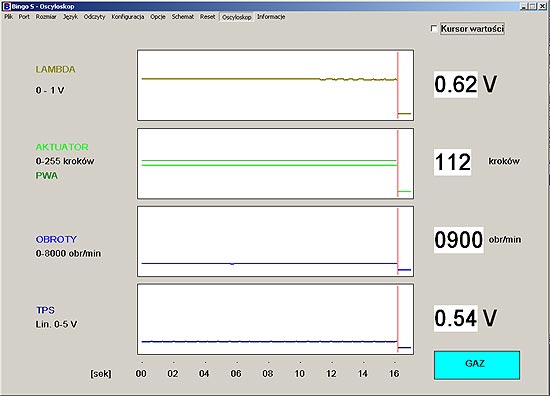The height and width of the screenshot is (396, 550).
Task: Select the Oscyloskop menu item
Action: pos(237,17)
